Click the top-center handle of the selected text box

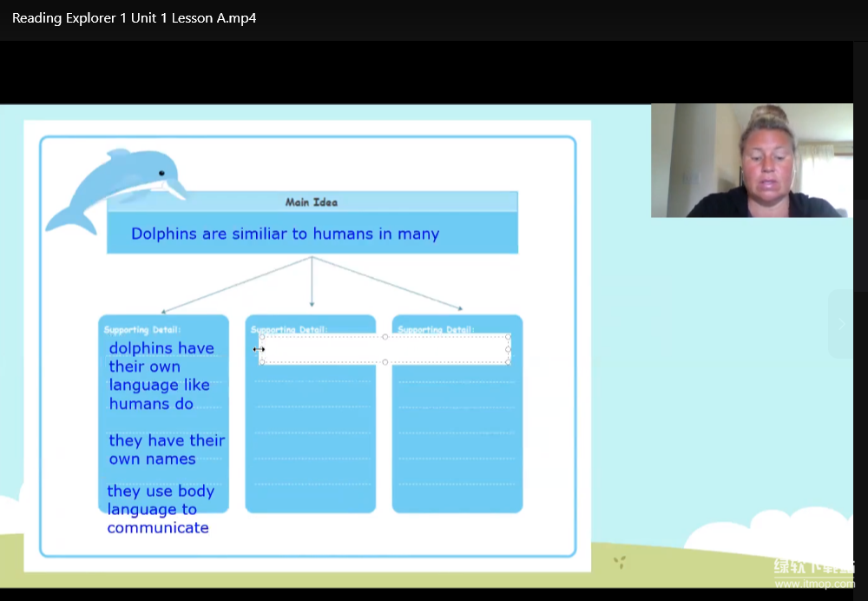coord(385,337)
